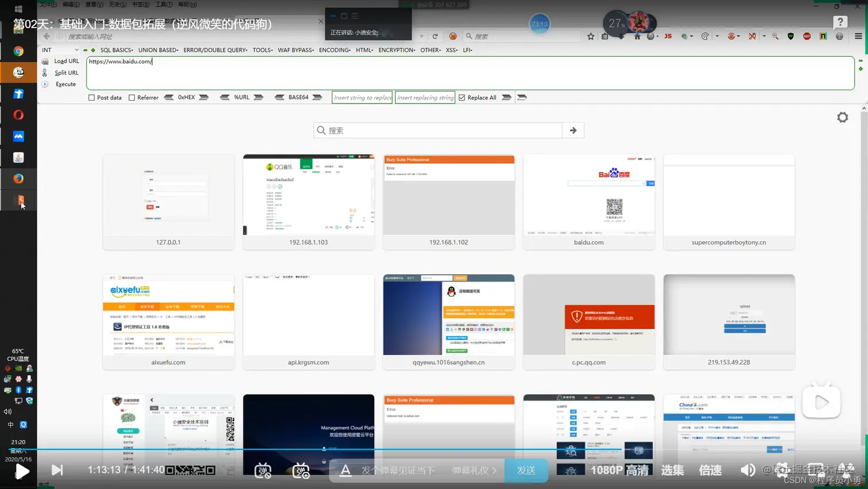Click the Insert string to replace field

tap(362, 98)
